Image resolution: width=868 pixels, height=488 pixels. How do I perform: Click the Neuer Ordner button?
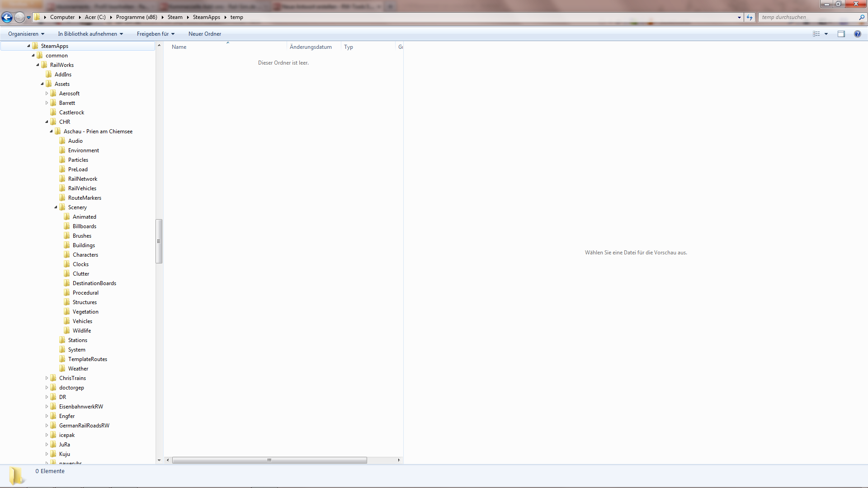click(205, 34)
